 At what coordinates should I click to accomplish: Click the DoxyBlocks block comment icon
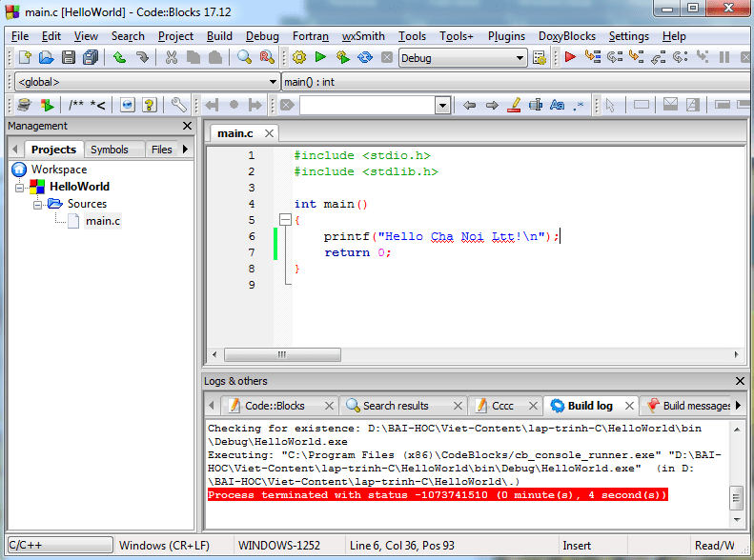click(76, 105)
